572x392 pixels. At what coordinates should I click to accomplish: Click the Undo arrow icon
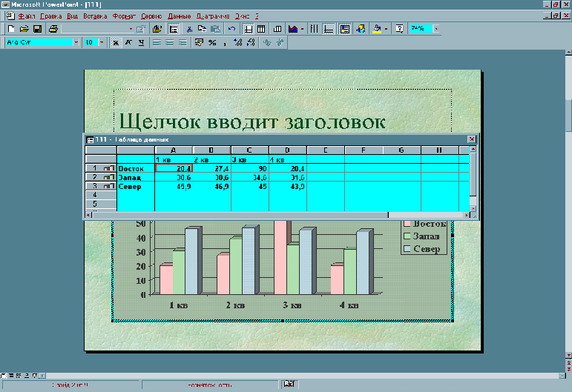click(x=232, y=29)
